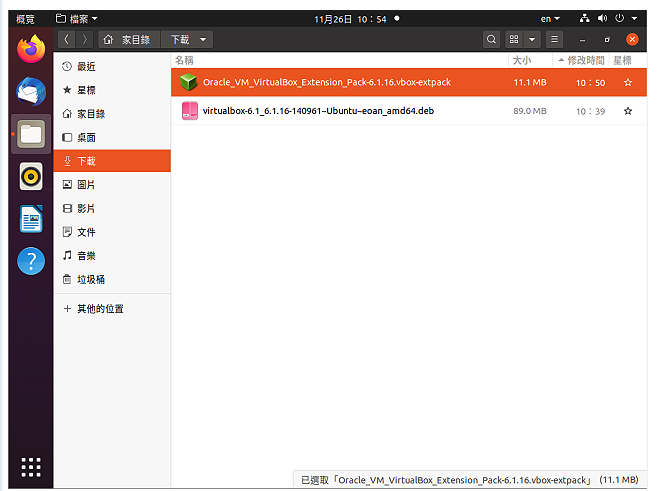Click the pink deb package icon

click(190, 111)
